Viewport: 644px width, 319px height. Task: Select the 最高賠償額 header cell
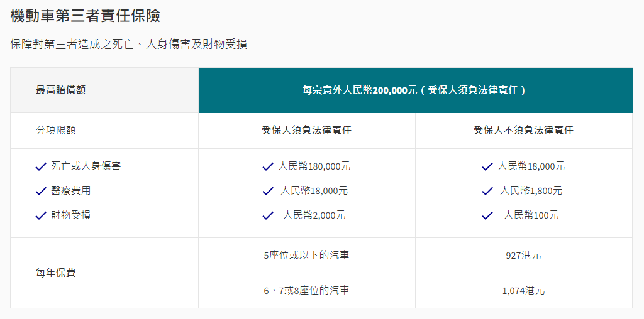61,90
